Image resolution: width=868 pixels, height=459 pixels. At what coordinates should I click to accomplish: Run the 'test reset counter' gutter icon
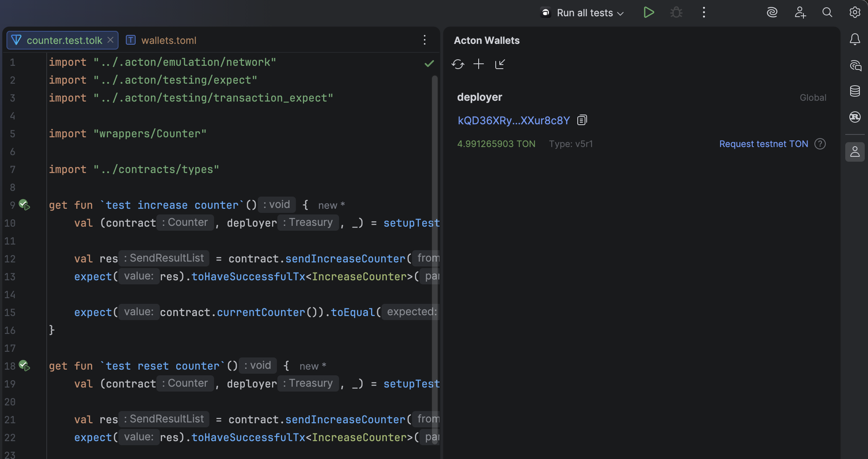point(25,366)
